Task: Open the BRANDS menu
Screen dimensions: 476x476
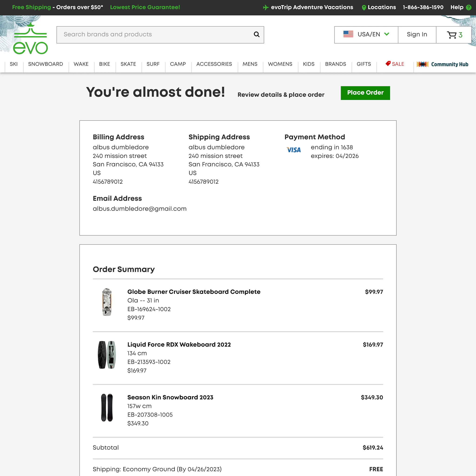Action: 335,64
